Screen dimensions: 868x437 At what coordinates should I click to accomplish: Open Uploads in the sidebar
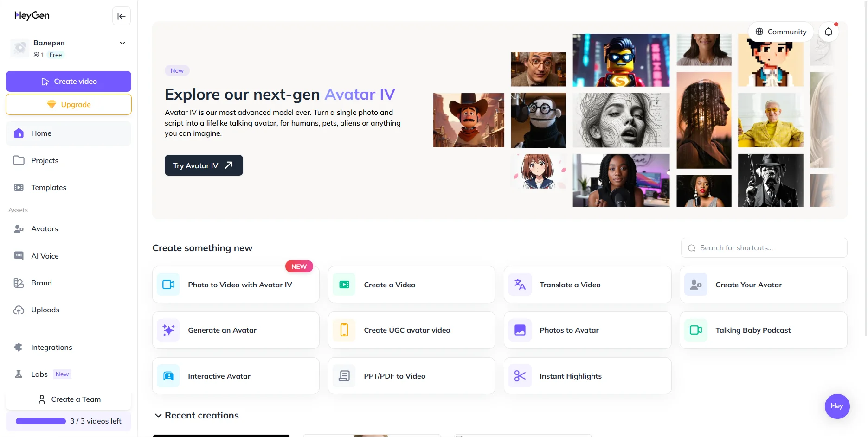69,310
